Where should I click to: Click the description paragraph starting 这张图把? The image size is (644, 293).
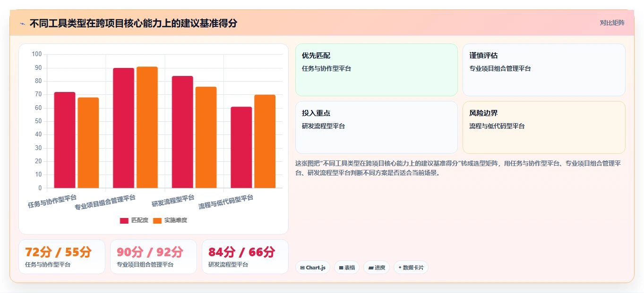pos(458,168)
